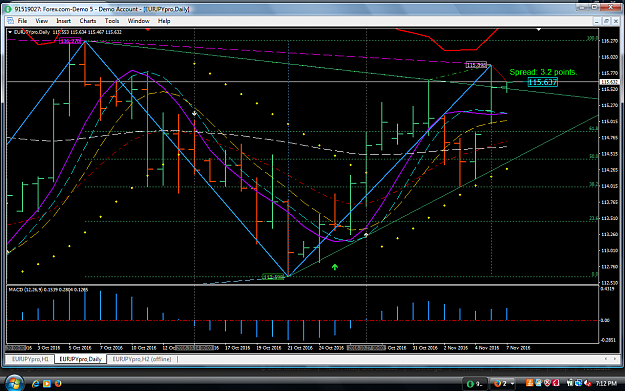The width and height of the screenshot is (625, 391).
Task: Click the 7:12 PM system clock
Action: (606, 383)
